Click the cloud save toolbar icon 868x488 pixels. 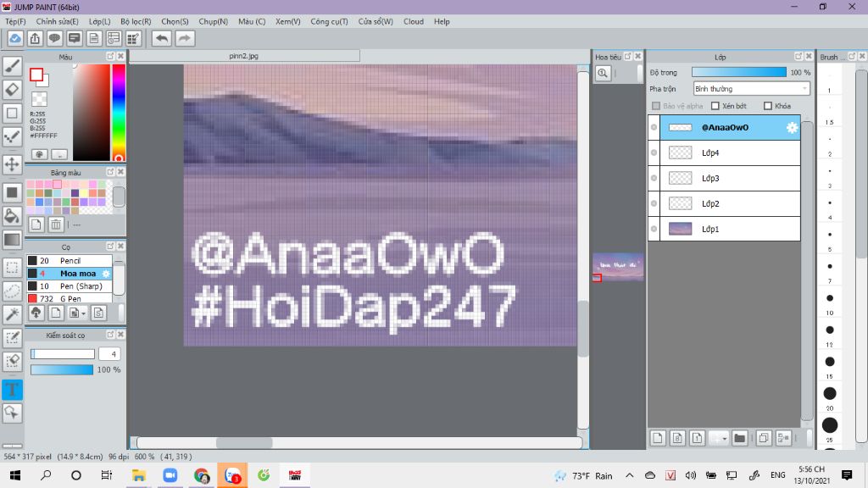click(x=15, y=38)
